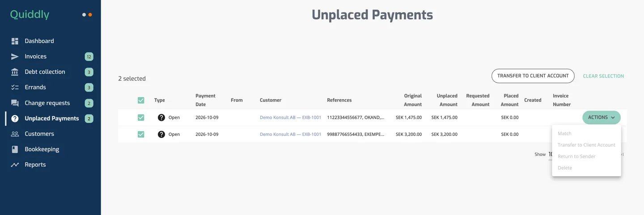Screen dimensions: 644x215
Task: Click the orange dot beside Quiddly logo
Action: point(90,15)
